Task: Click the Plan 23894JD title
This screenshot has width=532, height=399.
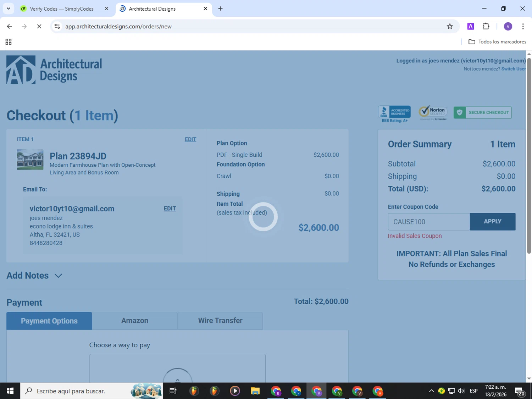Action: pos(78,156)
